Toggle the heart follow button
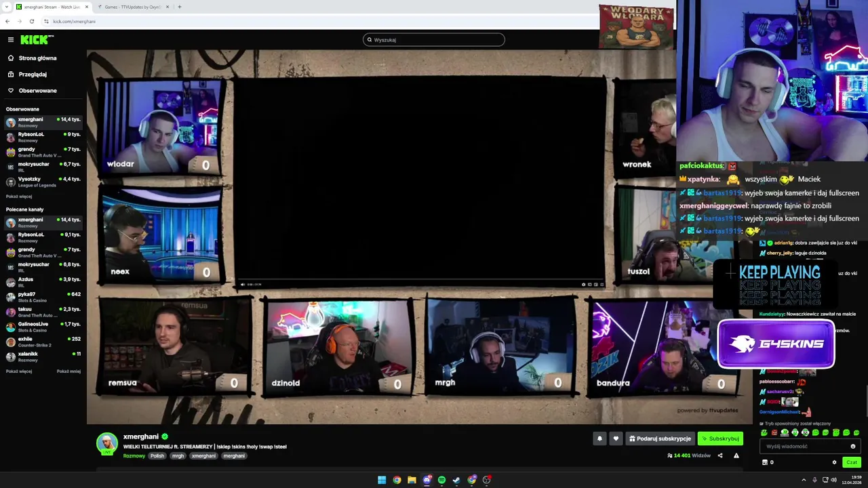The height and width of the screenshot is (488, 868). click(x=616, y=439)
